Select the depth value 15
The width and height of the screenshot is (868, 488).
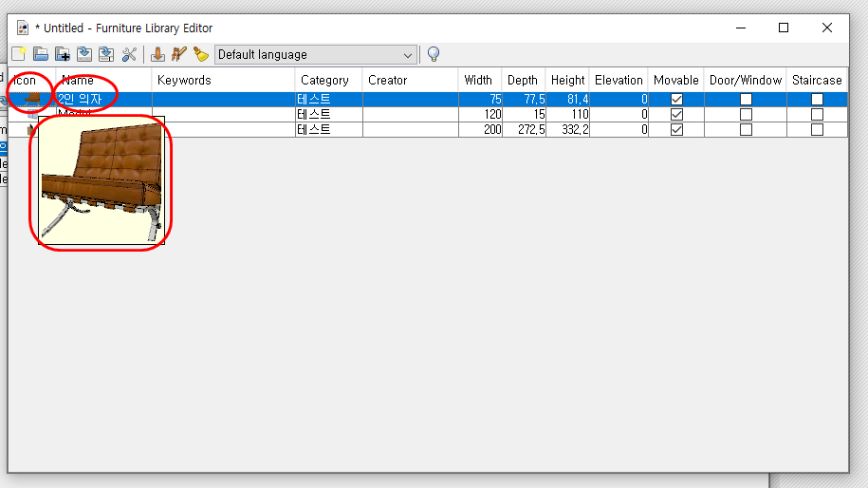coord(524,115)
